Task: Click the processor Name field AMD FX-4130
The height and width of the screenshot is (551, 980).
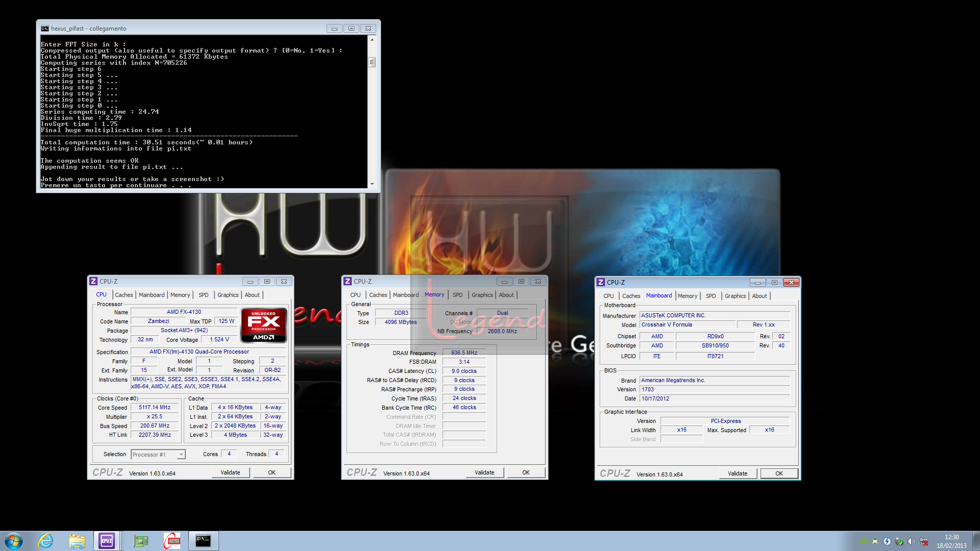Action: tap(184, 312)
